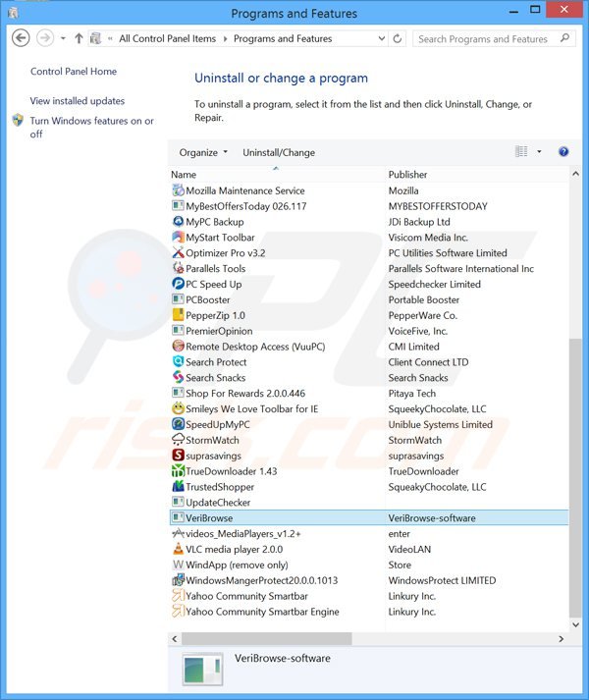589x700 pixels.
Task: Select MyBestOffersToday 026.117 entry
Action: point(246,206)
